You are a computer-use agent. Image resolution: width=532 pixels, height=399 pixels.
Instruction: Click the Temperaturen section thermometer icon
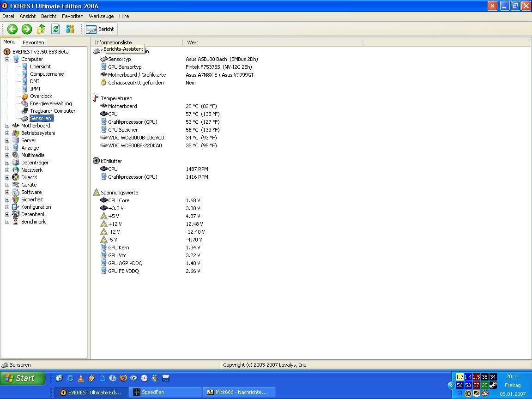pos(96,98)
